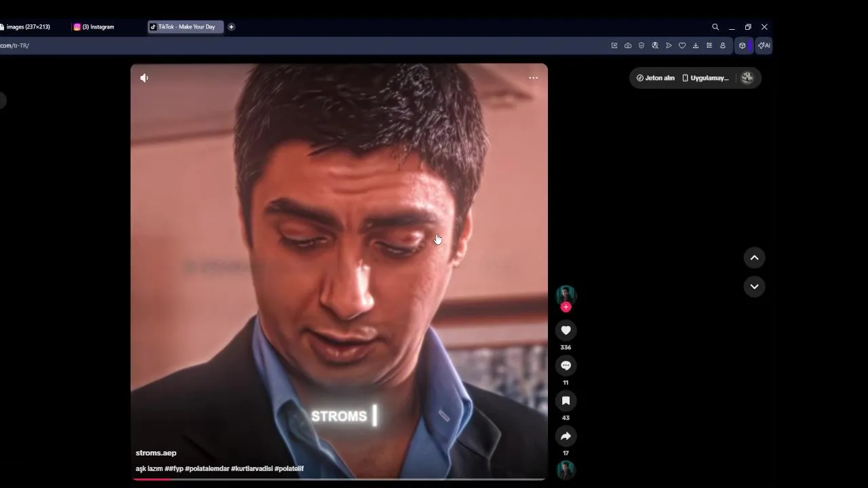Open the three-dot video options menu
The width and height of the screenshot is (868, 488).
click(x=533, y=78)
